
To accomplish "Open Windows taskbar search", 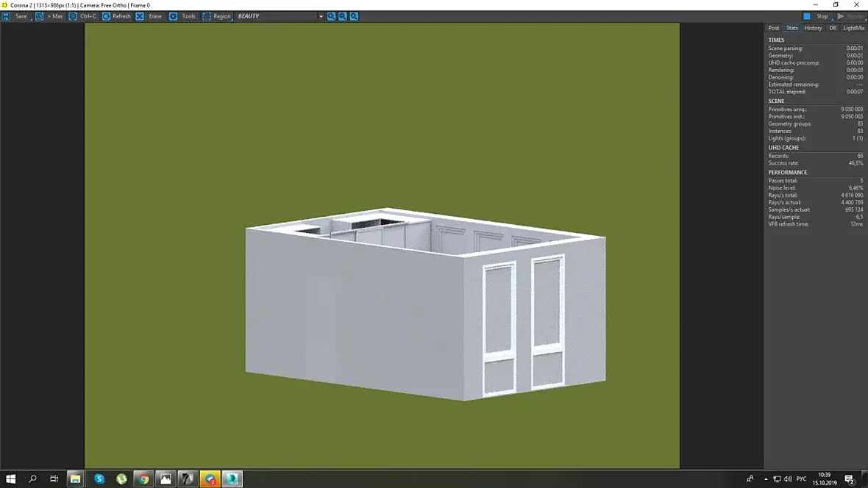I will pos(32,479).
